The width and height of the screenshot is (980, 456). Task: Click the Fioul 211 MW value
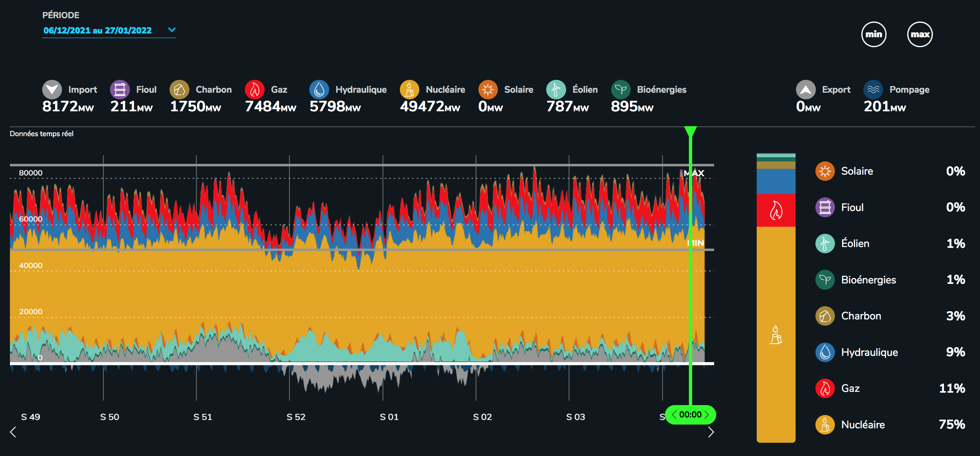click(x=131, y=107)
